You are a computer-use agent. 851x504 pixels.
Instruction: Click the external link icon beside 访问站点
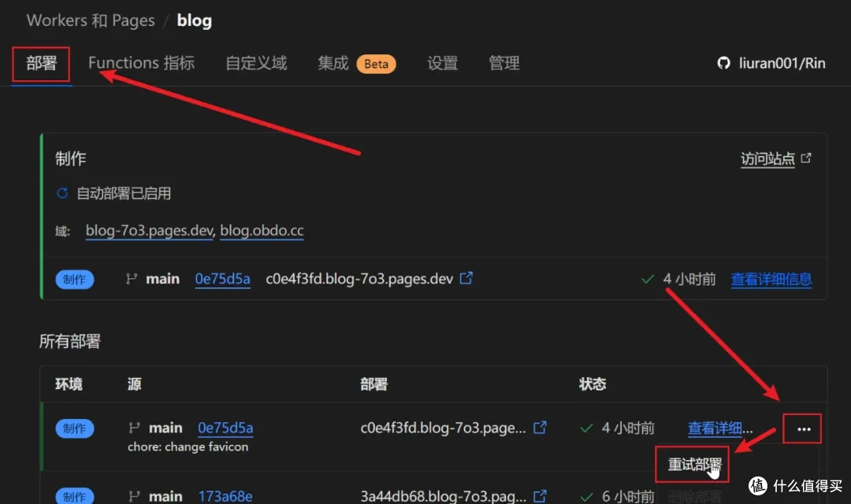pos(806,157)
